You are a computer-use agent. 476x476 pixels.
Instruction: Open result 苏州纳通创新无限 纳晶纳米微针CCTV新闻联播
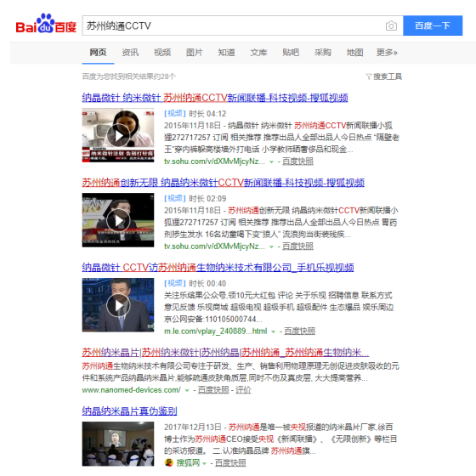pyautogui.click(x=223, y=183)
